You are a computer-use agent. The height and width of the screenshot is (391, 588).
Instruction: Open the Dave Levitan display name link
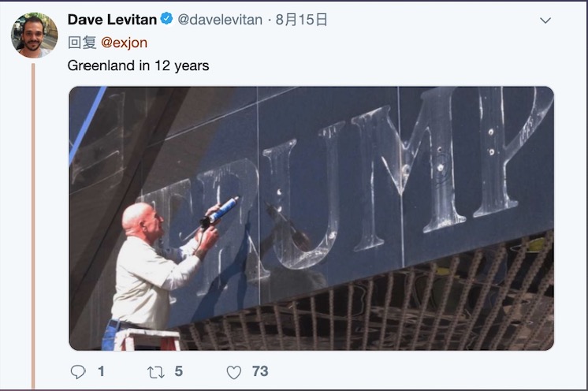tap(112, 20)
